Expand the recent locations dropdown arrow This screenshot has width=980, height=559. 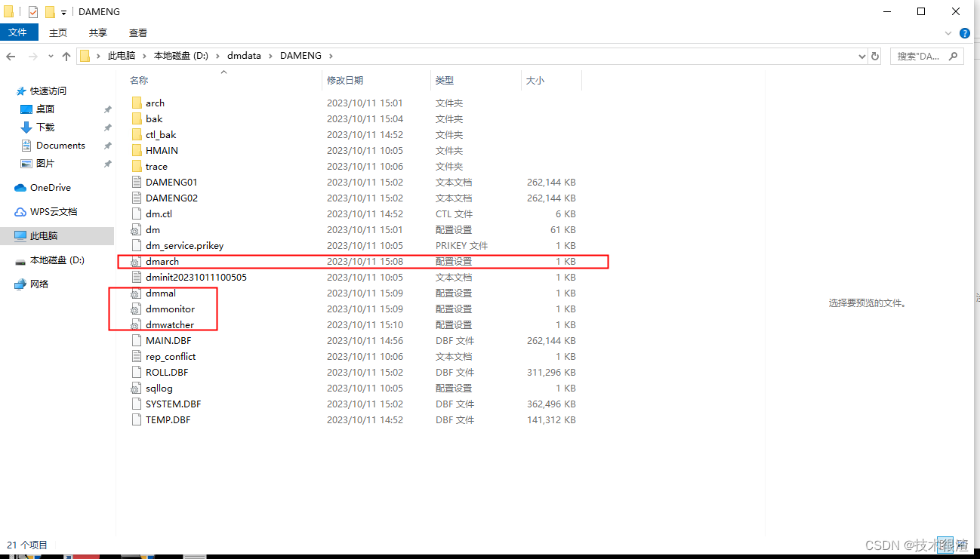51,57
